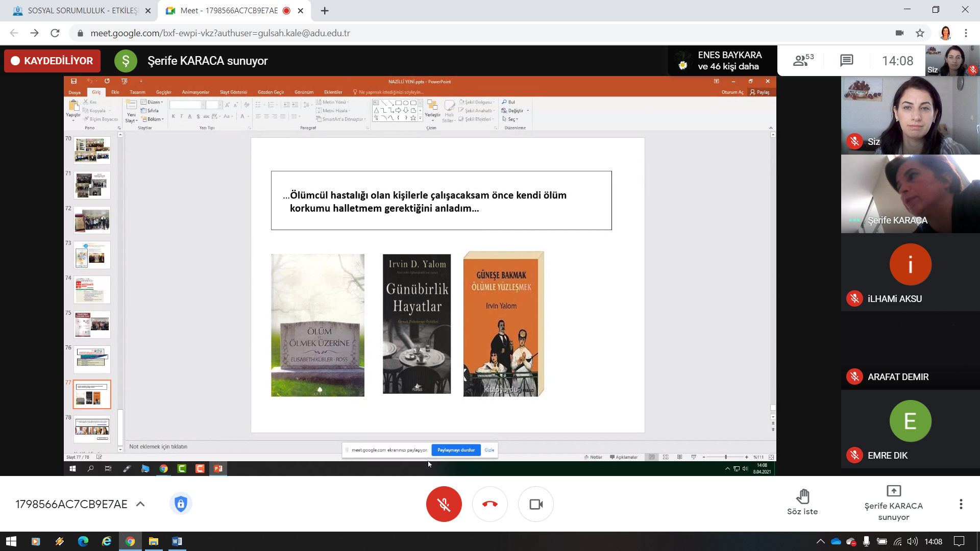The height and width of the screenshot is (551, 980).
Task: Open Meet more options three dots
Action: 961,504
